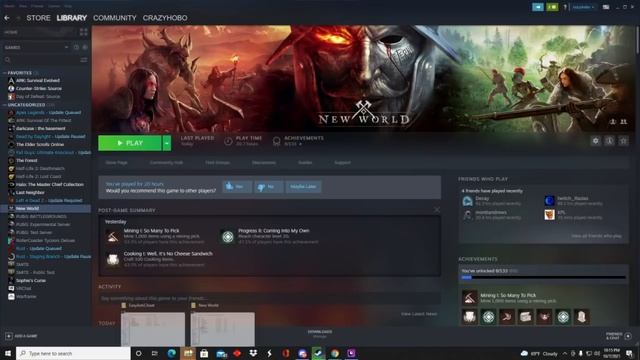Click the Windows taskbar search box
Image resolution: width=640 pixels, height=360 pixels.
click(73, 353)
